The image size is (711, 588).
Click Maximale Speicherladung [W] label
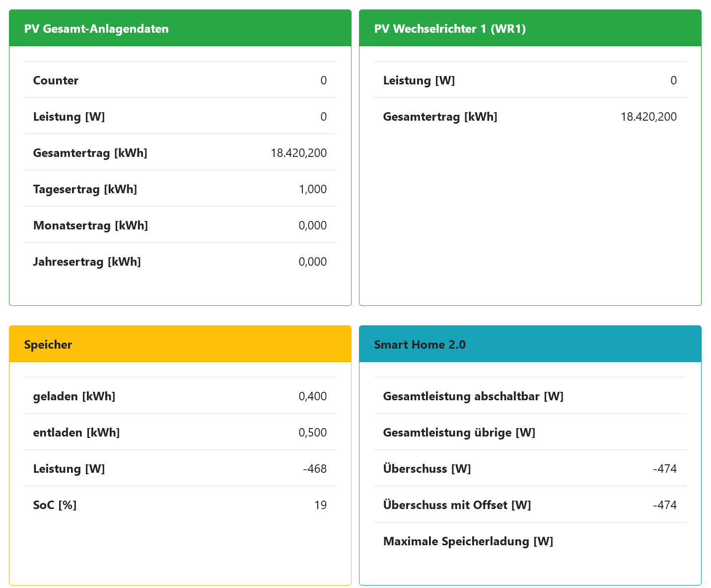click(x=468, y=541)
